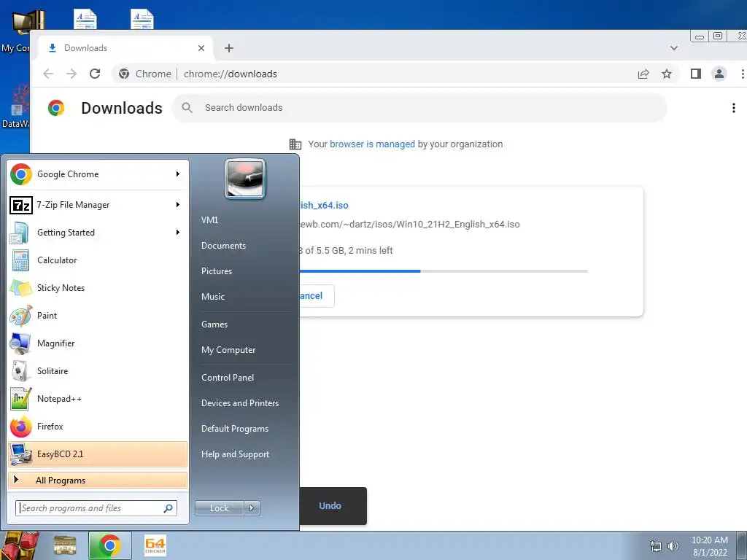This screenshot has width=747, height=560.
Task: Launch Notepad++ from its icon
Action: 20,399
